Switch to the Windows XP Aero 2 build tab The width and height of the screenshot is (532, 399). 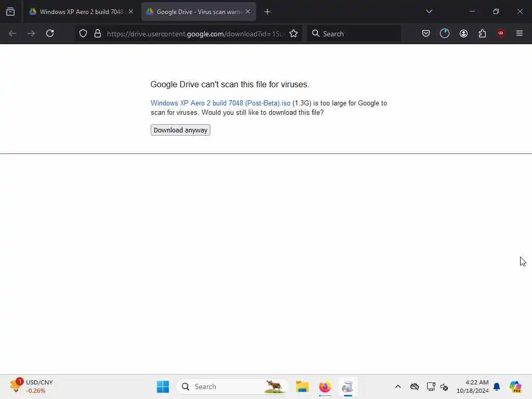81,12
